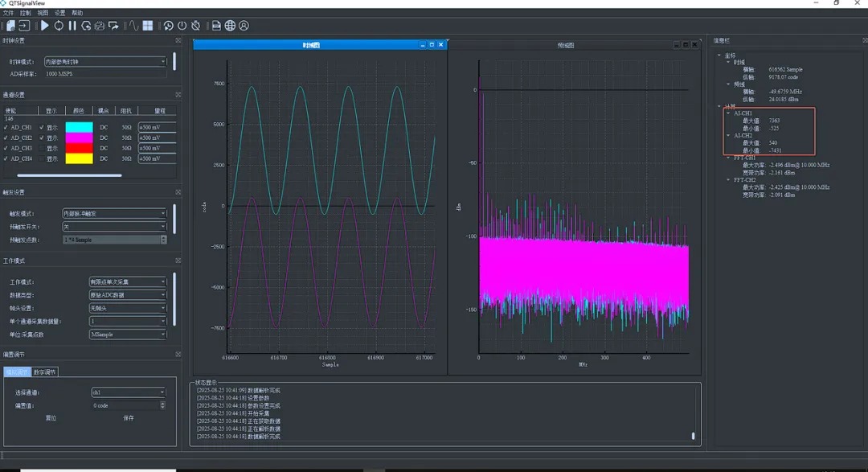Click the user profile toolbar icon

tap(244, 26)
